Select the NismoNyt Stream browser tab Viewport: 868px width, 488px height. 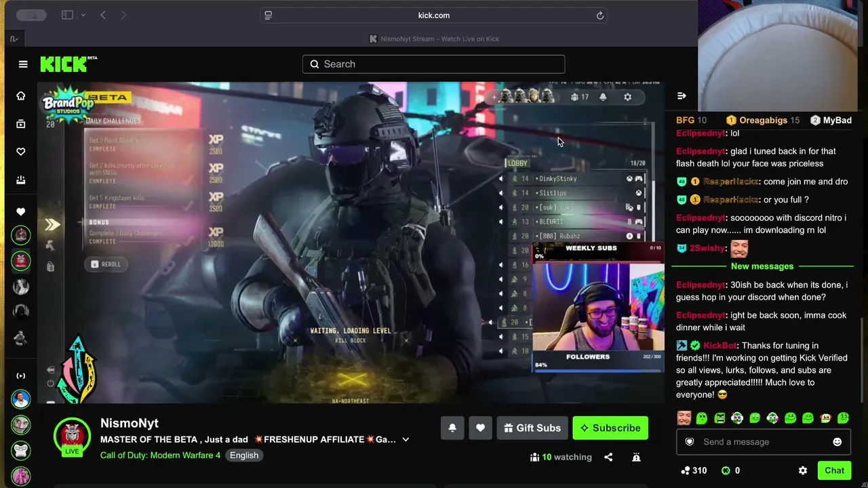[x=434, y=39]
